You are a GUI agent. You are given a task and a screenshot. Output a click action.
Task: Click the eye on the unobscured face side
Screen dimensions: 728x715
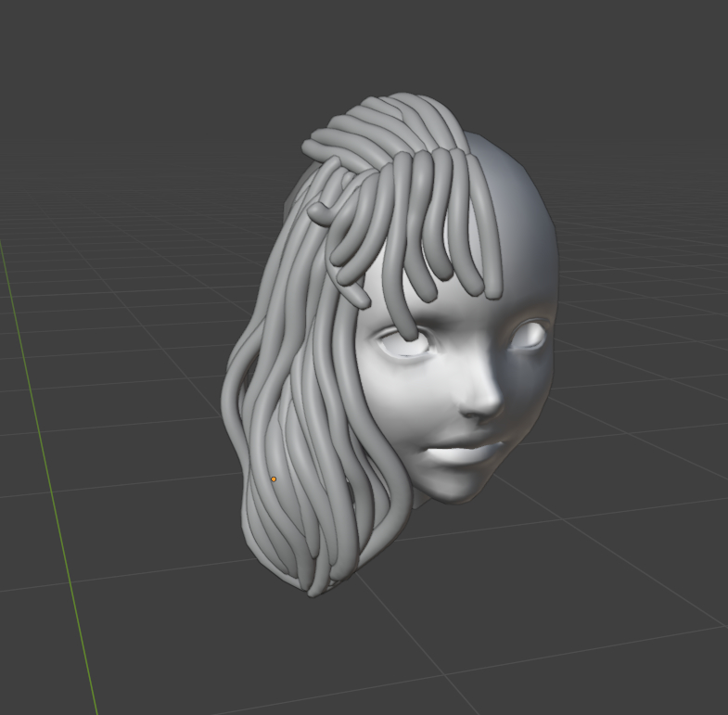530,336
